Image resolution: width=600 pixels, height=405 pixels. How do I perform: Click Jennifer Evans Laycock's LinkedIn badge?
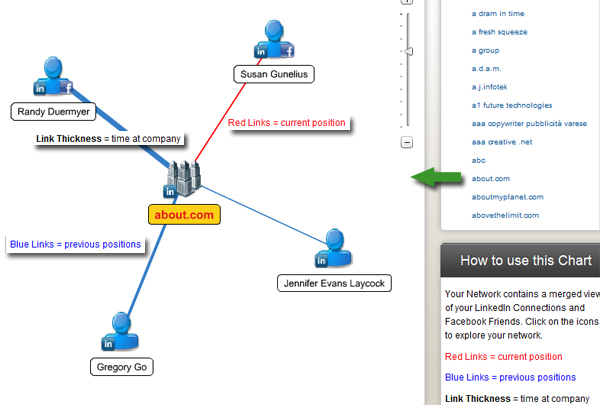coord(321,261)
